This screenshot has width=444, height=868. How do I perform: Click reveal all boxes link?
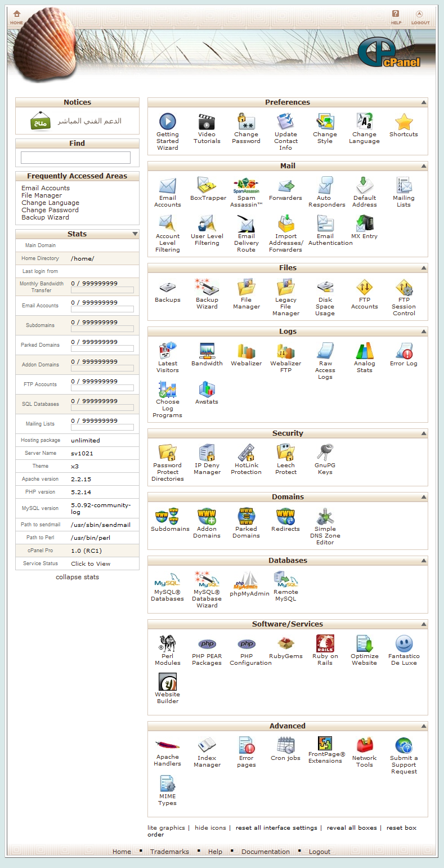(352, 827)
